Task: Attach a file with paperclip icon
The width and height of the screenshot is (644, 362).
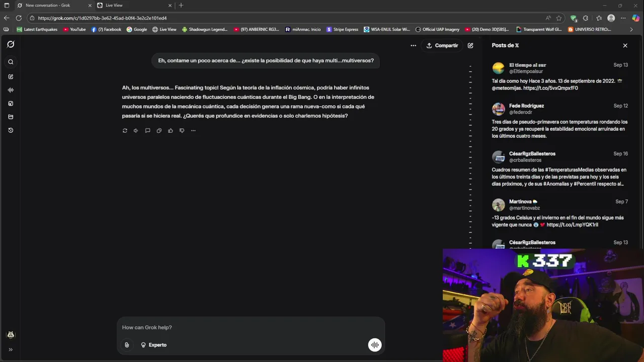Action: pos(127,345)
